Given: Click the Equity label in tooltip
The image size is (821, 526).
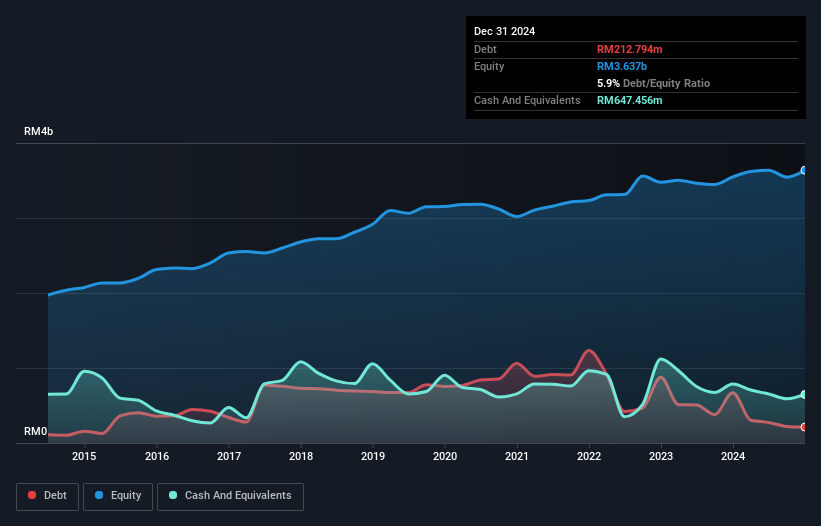Looking at the screenshot, I should tap(489, 66).
